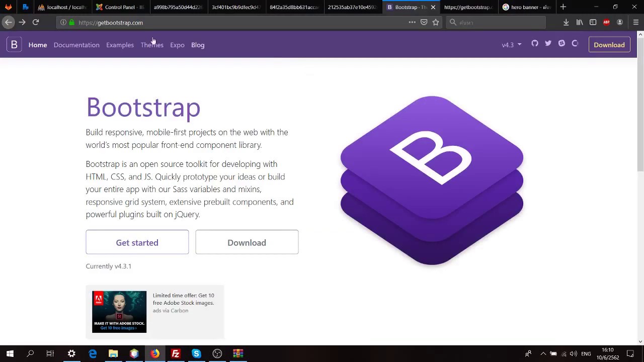The width and height of the screenshot is (644, 362).
Task: Open Bootstrap GitHub icon link
Action: (535, 43)
